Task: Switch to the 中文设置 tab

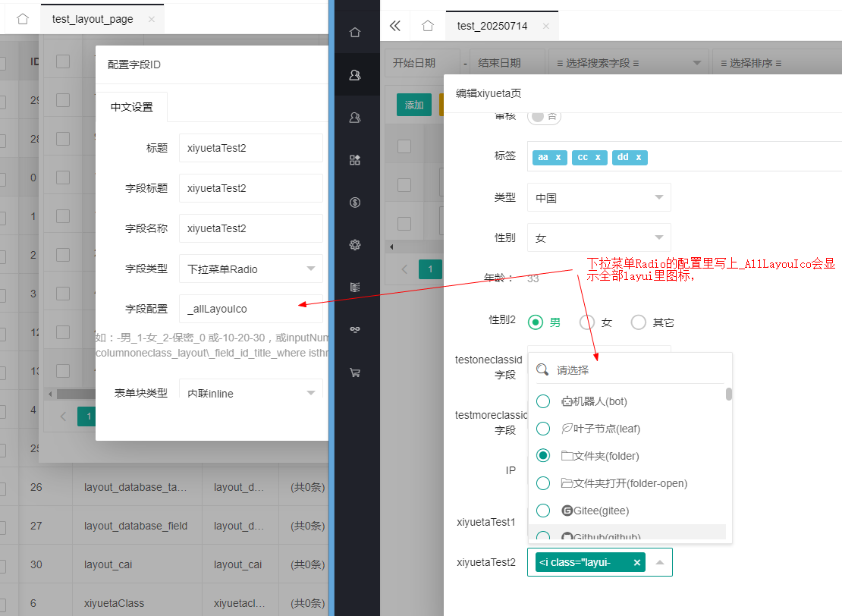Action: pos(132,107)
